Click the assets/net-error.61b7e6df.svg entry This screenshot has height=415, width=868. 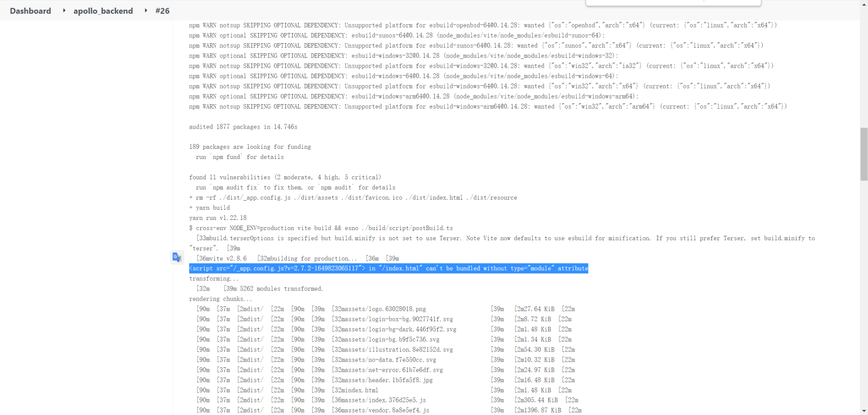tap(387, 370)
